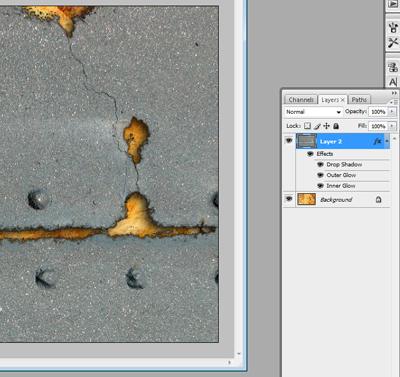Open the Layers panel options menu

point(394,102)
